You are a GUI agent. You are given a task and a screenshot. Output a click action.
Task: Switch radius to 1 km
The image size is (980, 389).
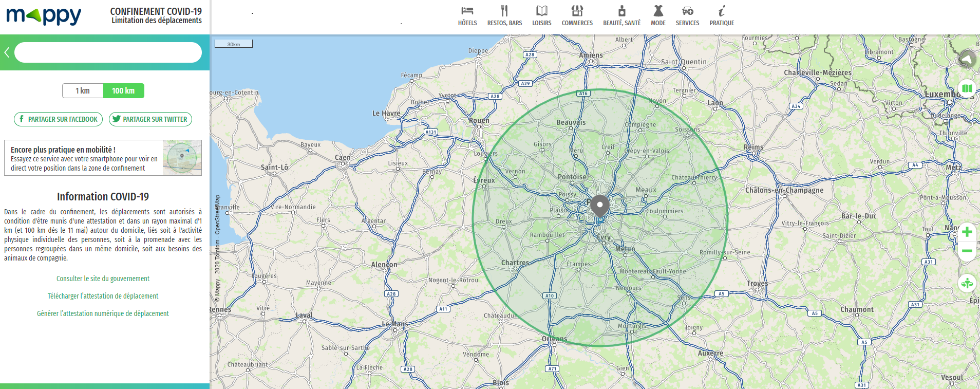83,91
